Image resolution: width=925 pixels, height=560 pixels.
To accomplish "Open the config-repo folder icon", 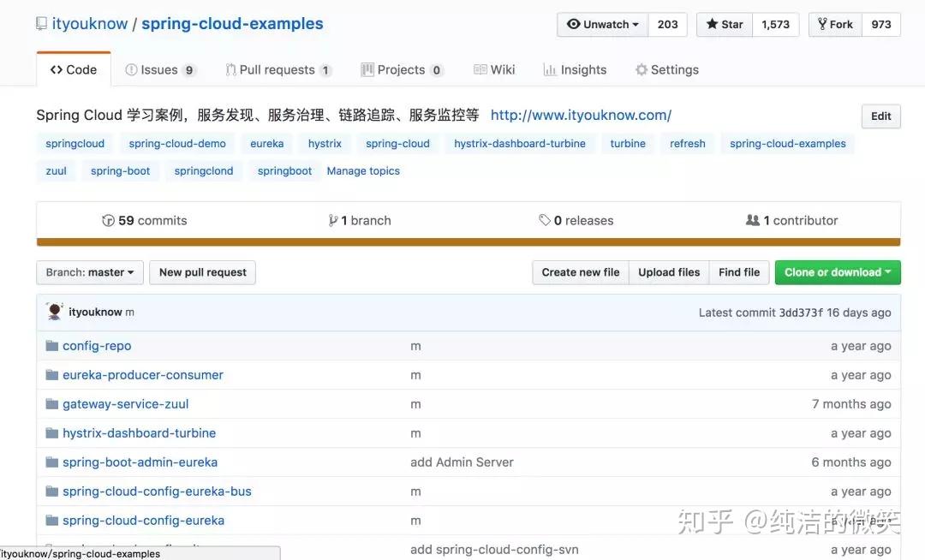I will click(x=52, y=345).
